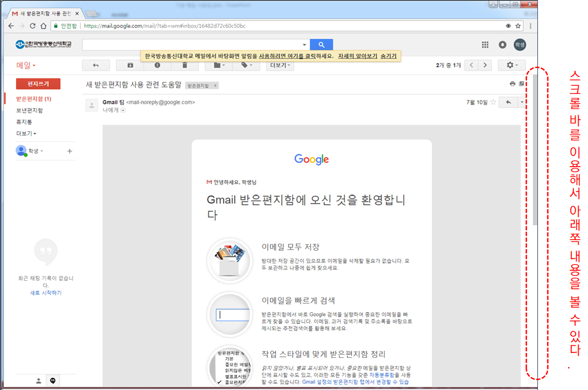
Task: Click the 이메일을 빠르게 검색 illustration
Action: [230, 314]
